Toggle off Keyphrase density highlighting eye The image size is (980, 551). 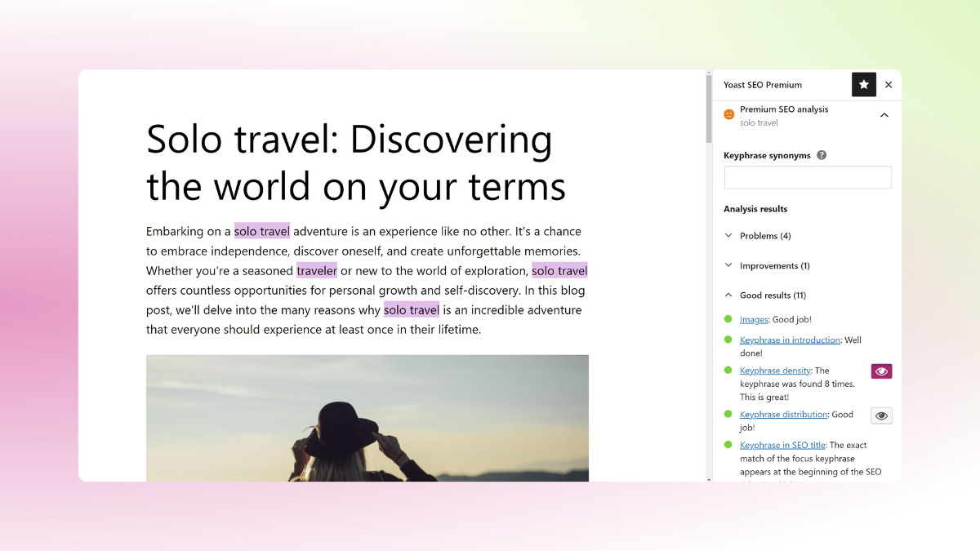(881, 371)
